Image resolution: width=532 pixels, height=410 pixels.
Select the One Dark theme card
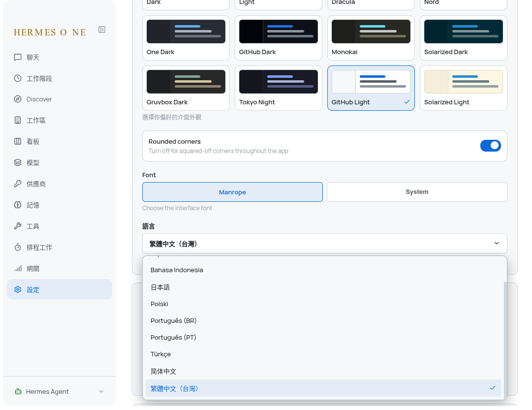coord(186,38)
